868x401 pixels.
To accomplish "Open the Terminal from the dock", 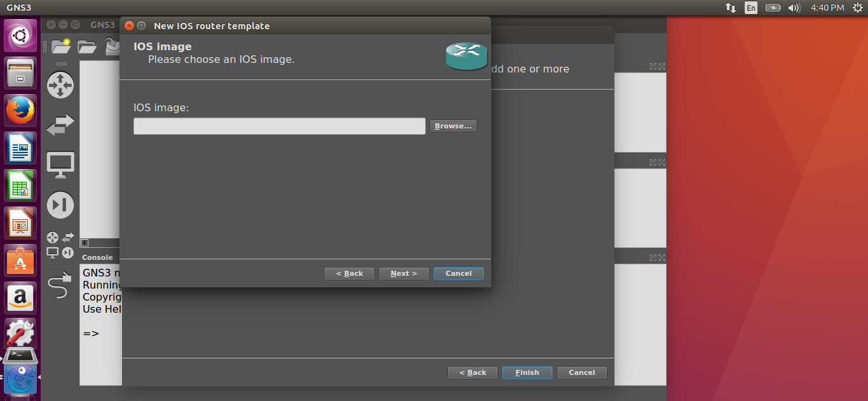I will [x=20, y=356].
